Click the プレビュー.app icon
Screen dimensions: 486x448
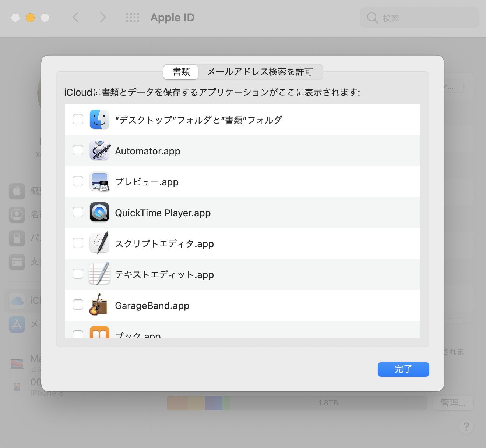point(99,181)
